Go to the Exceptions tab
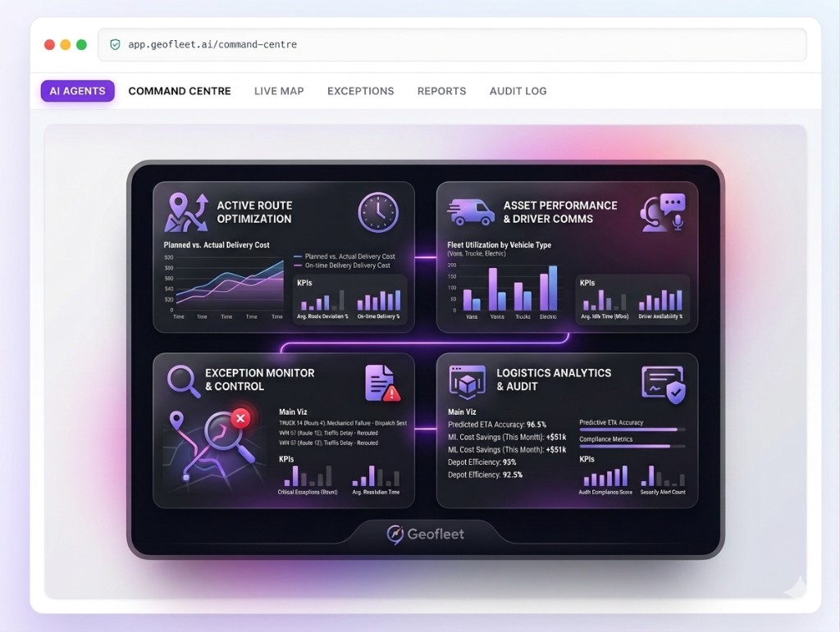Viewport: 840px width, 632px height. [x=361, y=91]
